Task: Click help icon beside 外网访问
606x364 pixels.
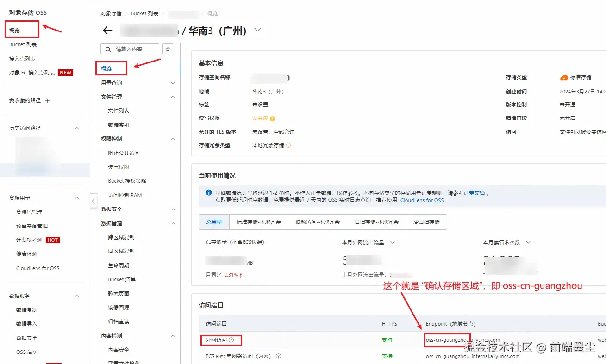Action: [231, 340]
